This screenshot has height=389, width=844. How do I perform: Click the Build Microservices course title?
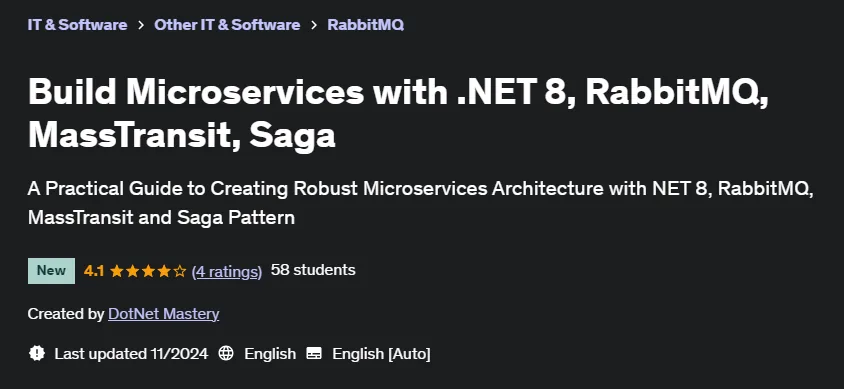(x=398, y=114)
